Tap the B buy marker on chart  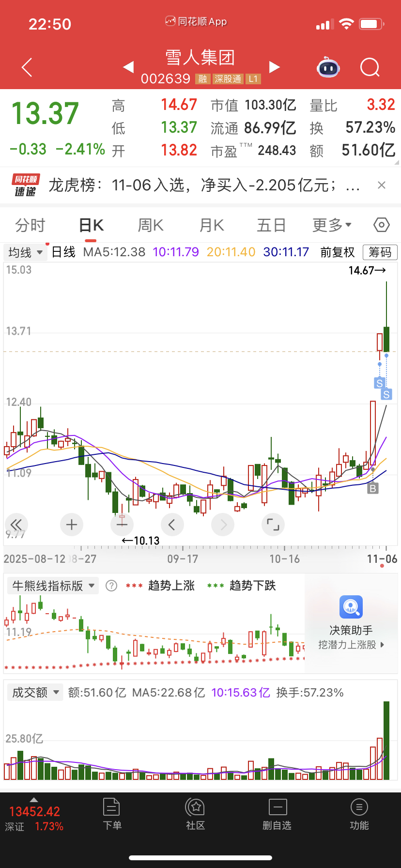click(x=372, y=488)
